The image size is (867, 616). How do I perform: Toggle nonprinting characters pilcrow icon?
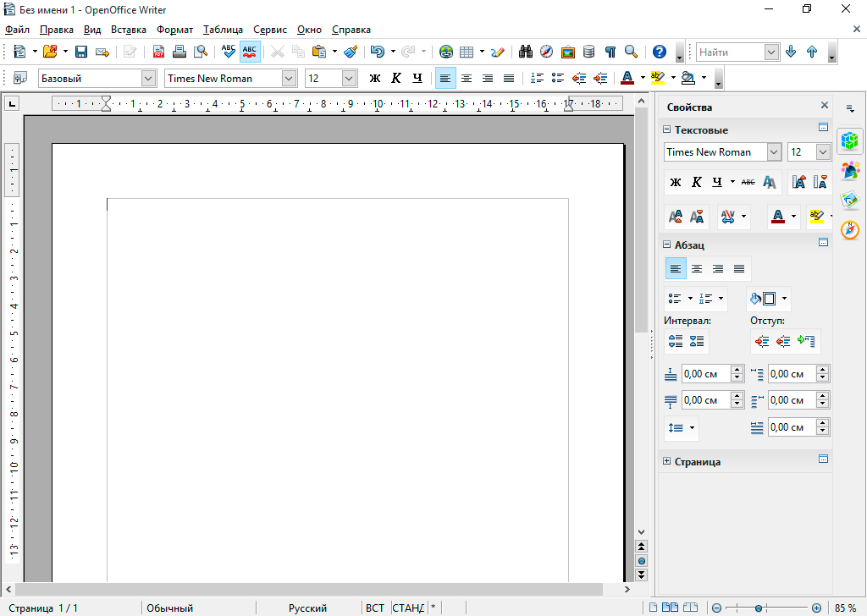point(610,52)
